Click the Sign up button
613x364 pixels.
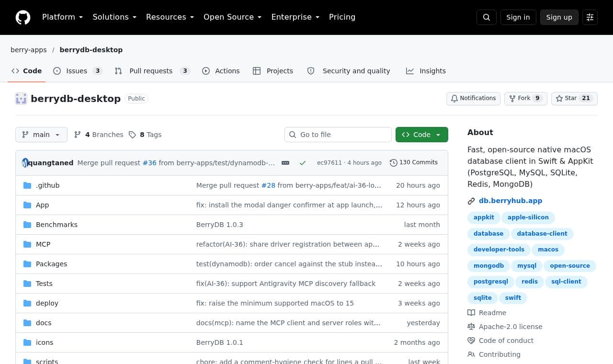coord(559,17)
